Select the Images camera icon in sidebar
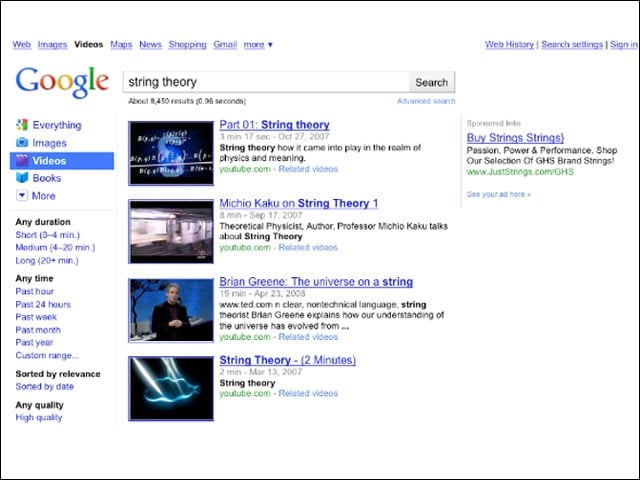This screenshot has width=640, height=480. pyautogui.click(x=22, y=142)
